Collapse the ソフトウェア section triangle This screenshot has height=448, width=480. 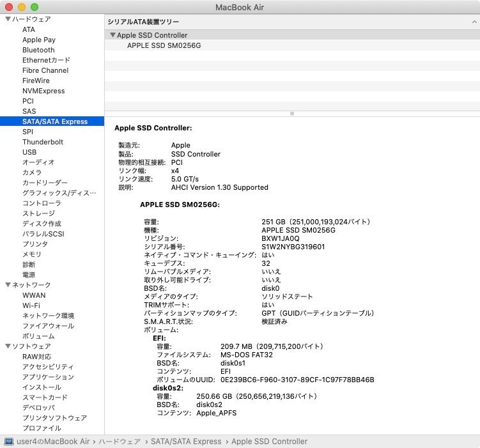7,346
